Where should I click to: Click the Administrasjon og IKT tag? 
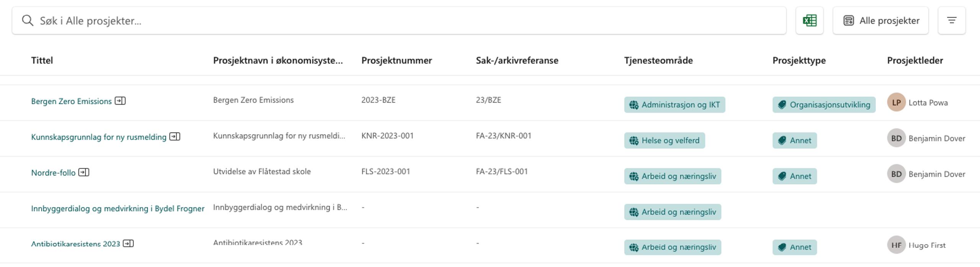click(675, 105)
